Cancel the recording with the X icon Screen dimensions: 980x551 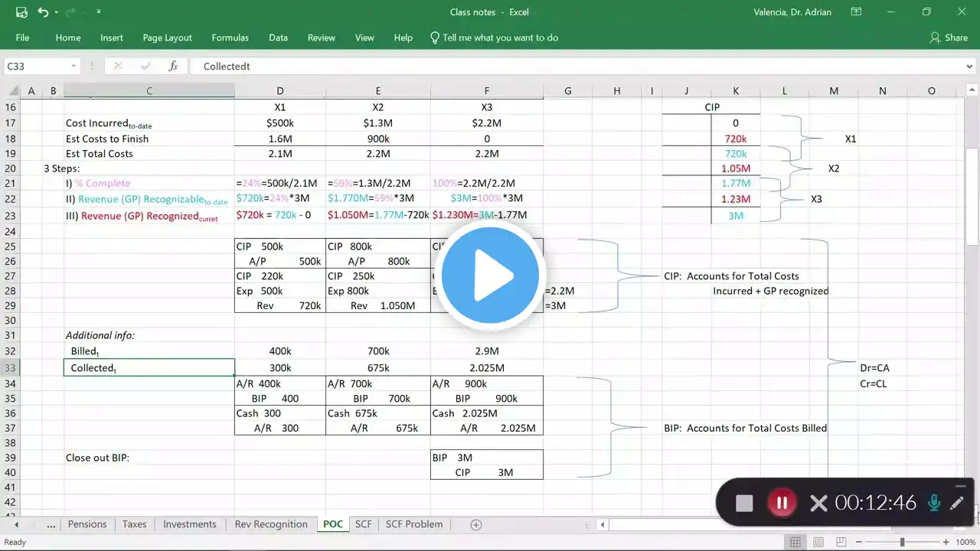pos(818,503)
